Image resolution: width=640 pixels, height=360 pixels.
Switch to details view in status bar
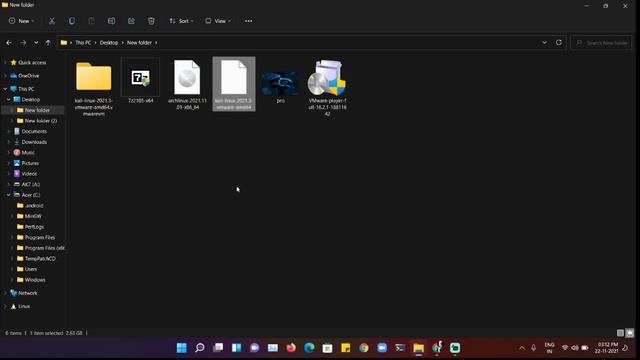coord(620,333)
